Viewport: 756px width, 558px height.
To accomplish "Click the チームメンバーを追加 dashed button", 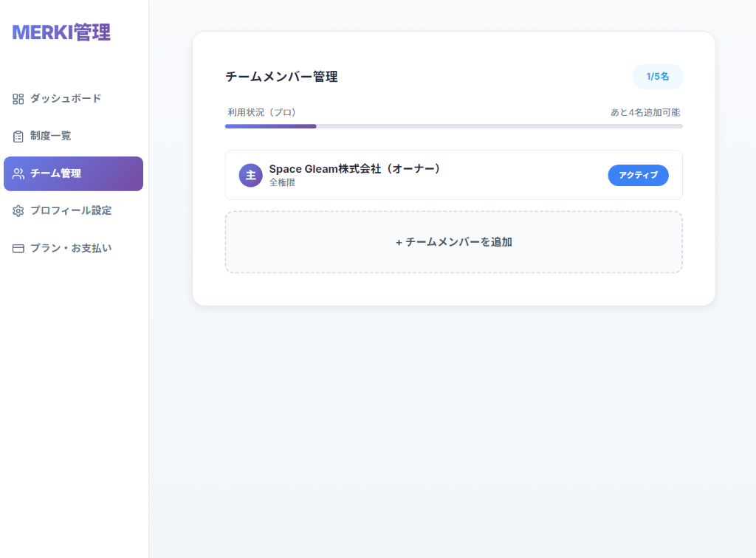I will point(453,241).
